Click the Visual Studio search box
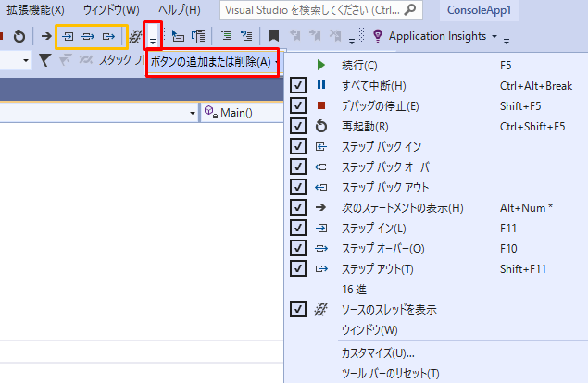The height and width of the screenshot is (383, 588). [321, 10]
